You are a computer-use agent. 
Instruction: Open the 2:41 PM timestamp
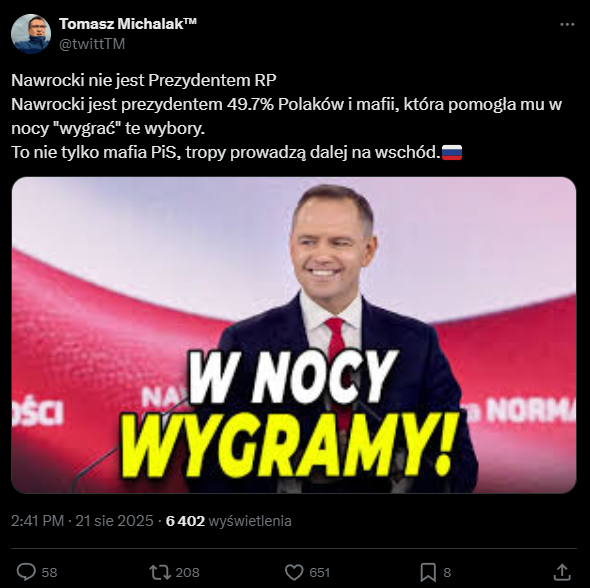37,521
